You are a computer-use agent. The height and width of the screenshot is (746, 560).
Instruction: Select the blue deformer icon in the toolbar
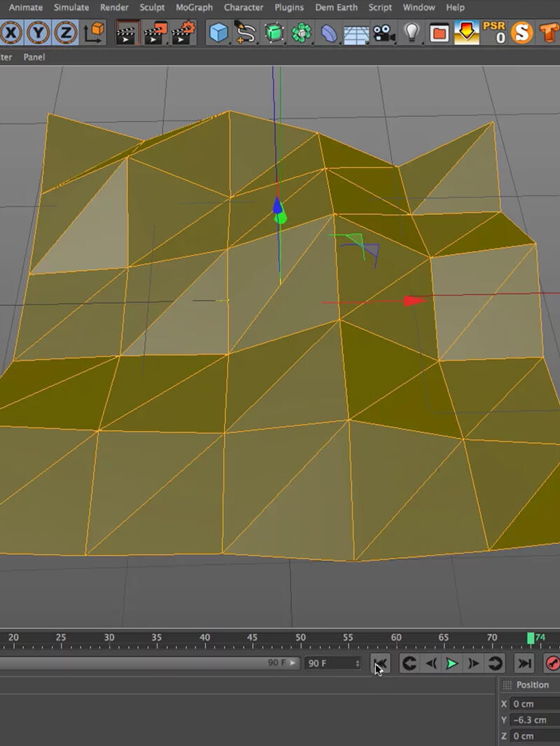click(x=329, y=32)
